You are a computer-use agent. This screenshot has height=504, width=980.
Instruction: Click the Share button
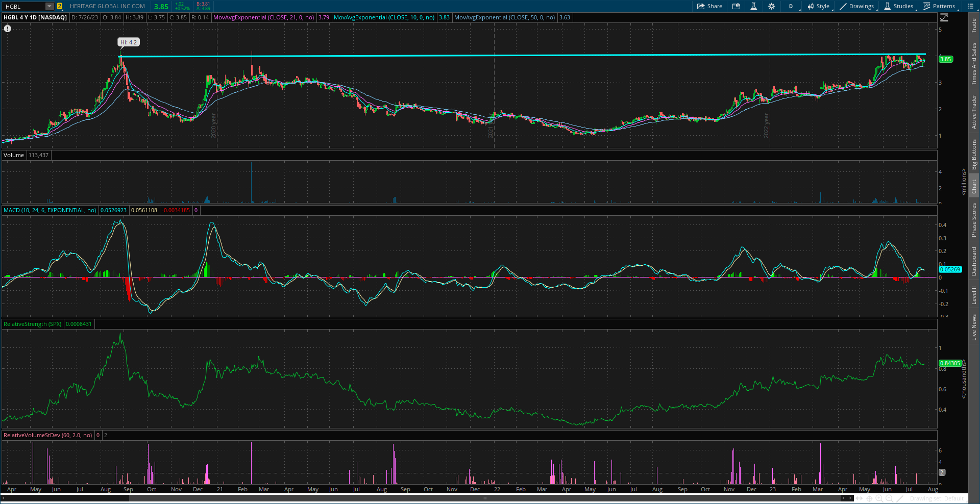[x=709, y=6]
